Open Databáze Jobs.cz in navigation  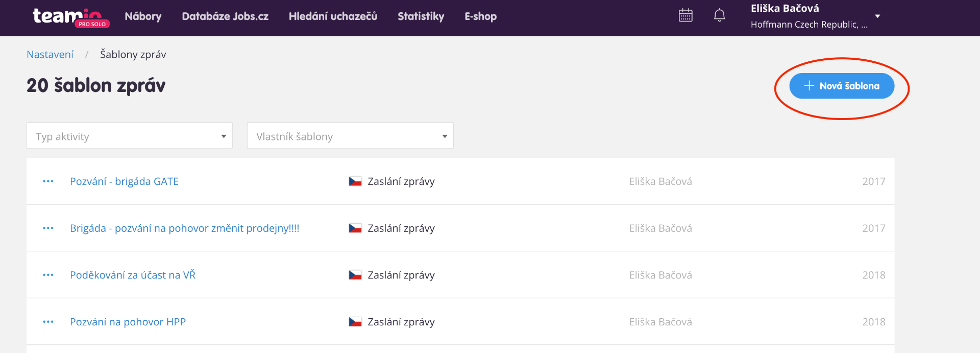(225, 16)
